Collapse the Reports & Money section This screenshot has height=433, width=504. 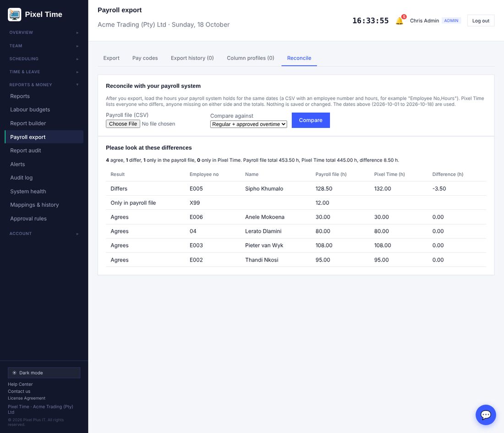pyautogui.click(x=44, y=85)
